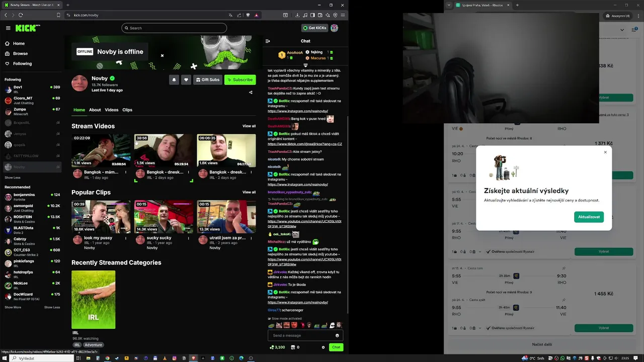This screenshot has height=362, width=644.
Task: Open Anonymní profile menu in right window
Action: (x=618, y=16)
